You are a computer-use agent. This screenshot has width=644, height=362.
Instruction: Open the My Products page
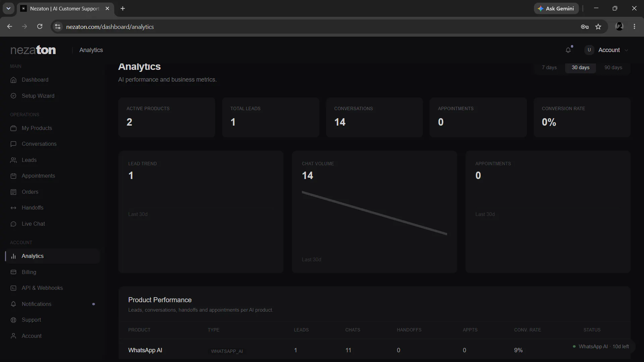[x=37, y=128]
